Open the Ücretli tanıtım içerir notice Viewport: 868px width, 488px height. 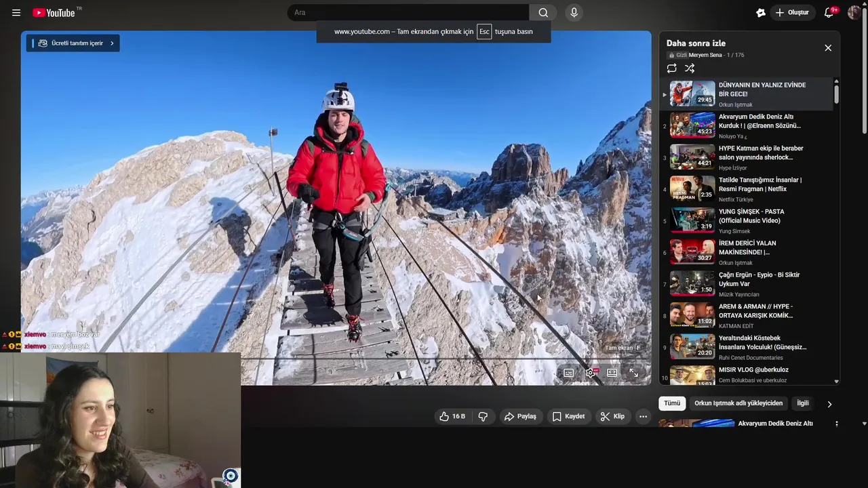coord(73,43)
